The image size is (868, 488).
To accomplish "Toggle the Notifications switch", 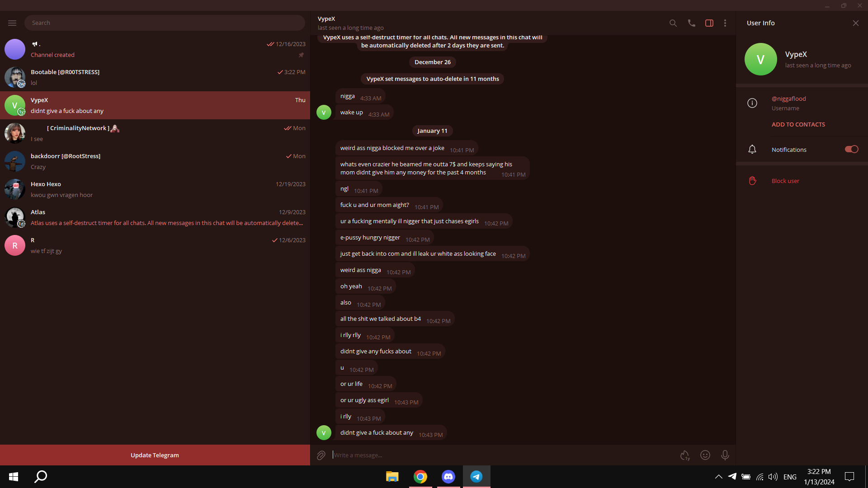I will coord(851,149).
